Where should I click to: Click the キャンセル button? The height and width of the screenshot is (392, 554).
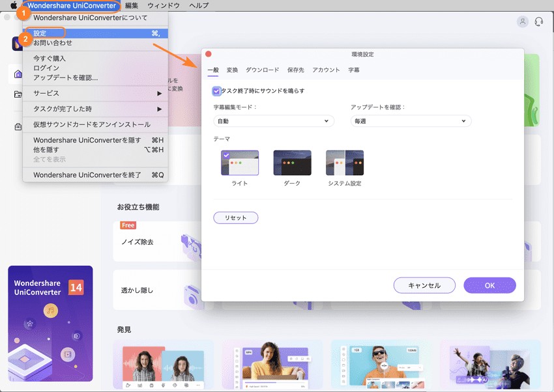424,285
